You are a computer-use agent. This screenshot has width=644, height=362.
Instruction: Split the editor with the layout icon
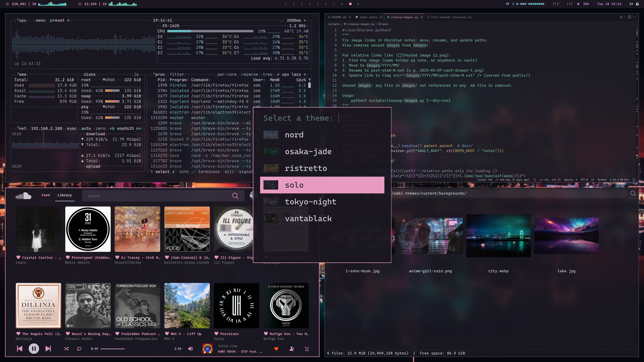coord(630,17)
